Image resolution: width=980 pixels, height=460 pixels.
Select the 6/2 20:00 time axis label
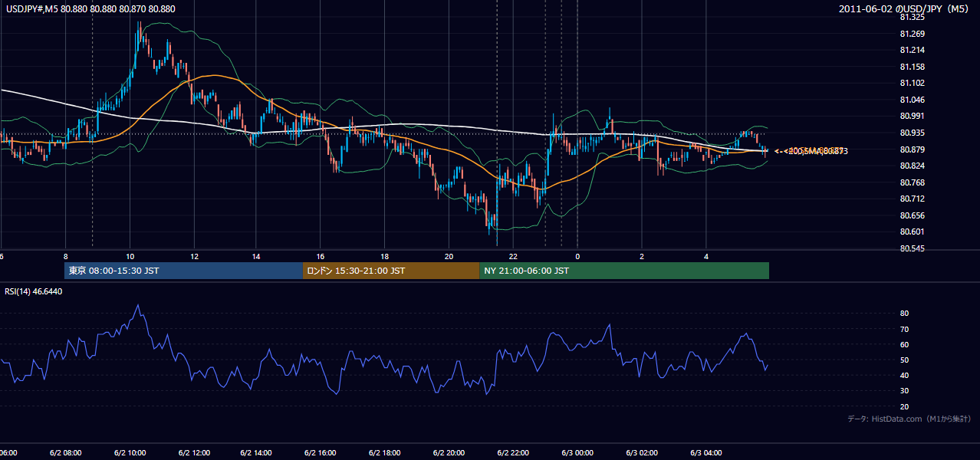tap(449, 453)
